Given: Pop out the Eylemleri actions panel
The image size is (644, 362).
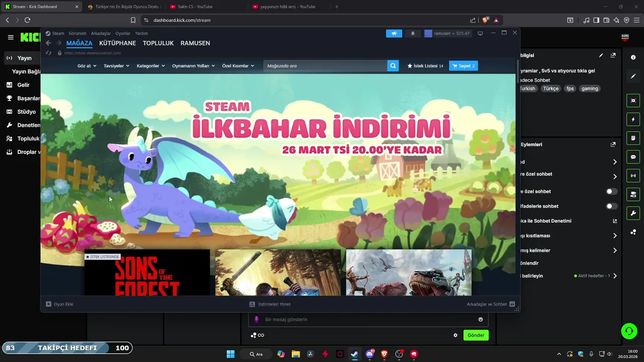Looking at the screenshot, I should [x=613, y=144].
